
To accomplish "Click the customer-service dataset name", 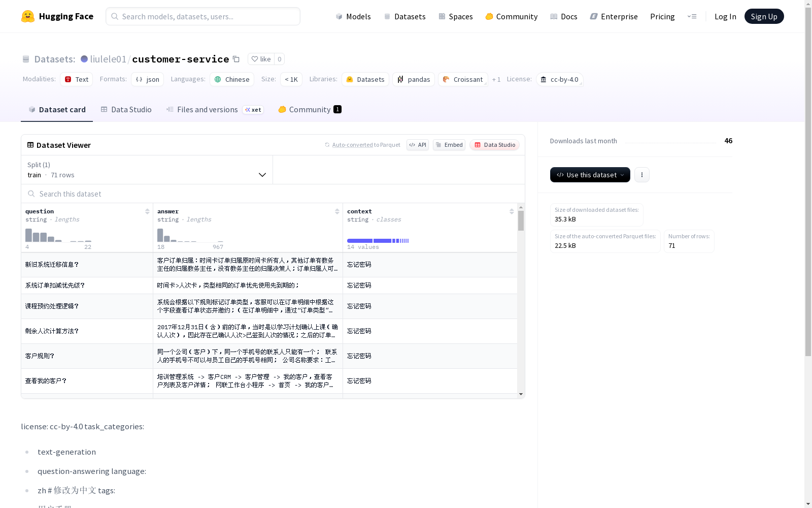I will coord(181,59).
